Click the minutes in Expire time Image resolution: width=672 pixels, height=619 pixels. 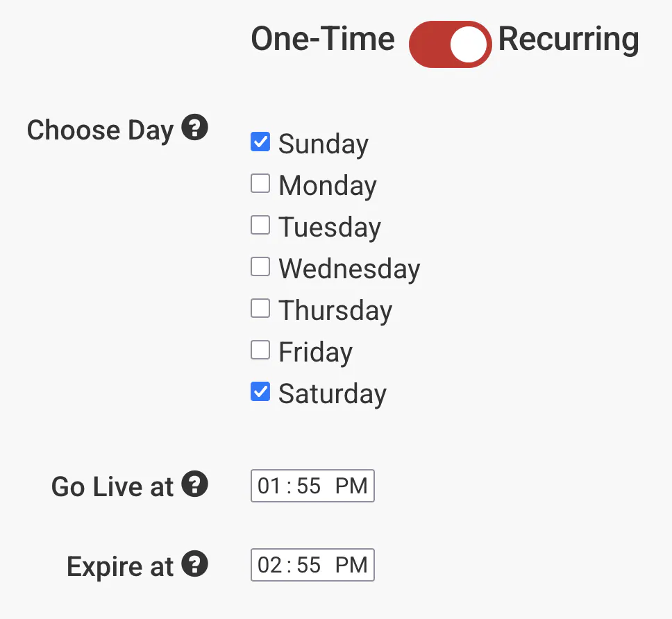point(309,565)
